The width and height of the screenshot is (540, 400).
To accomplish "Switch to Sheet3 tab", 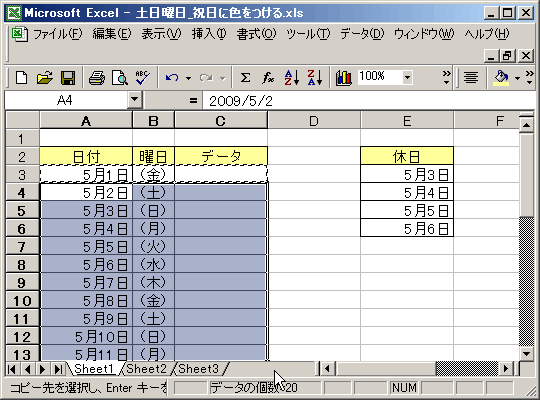I will (x=199, y=369).
